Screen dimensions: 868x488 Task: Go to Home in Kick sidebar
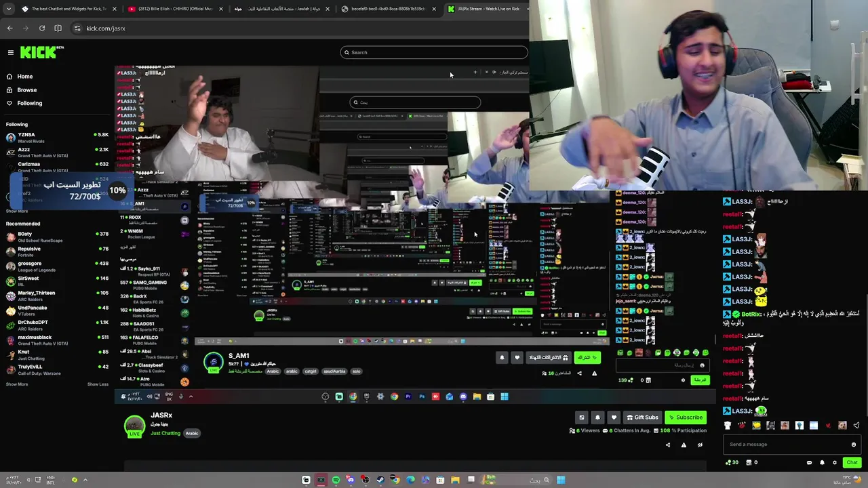pyautogui.click(x=20, y=77)
